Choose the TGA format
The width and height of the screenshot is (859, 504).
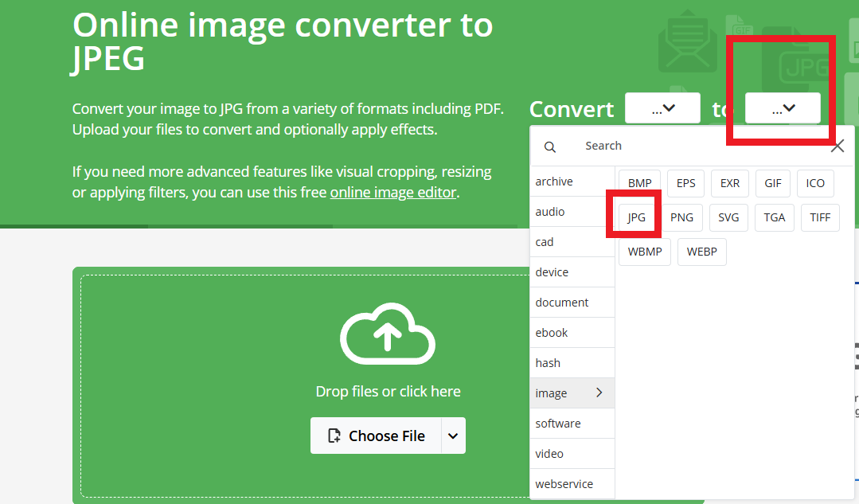click(x=774, y=217)
